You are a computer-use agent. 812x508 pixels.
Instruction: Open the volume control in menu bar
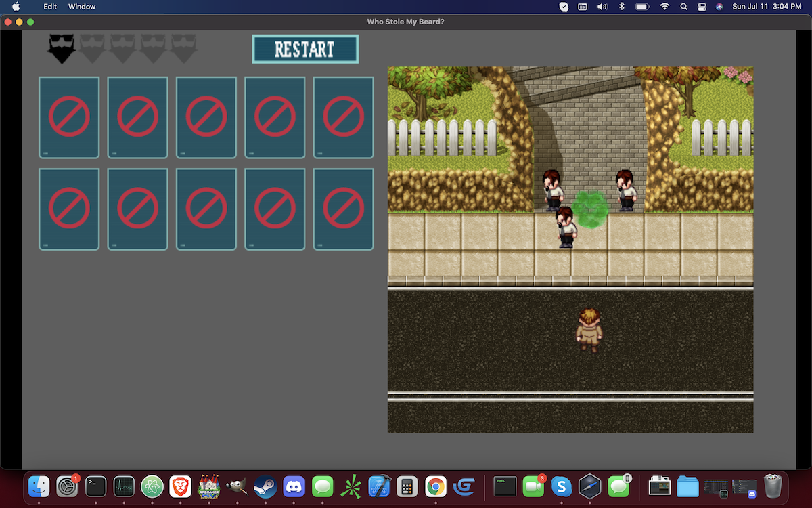(602, 7)
